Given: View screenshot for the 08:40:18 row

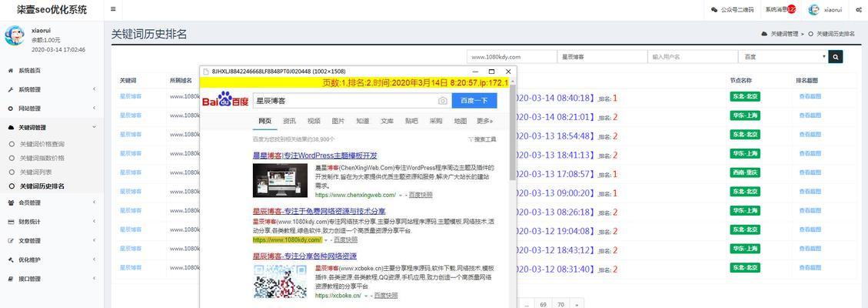Looking at the screenshot, I should 810,96.
